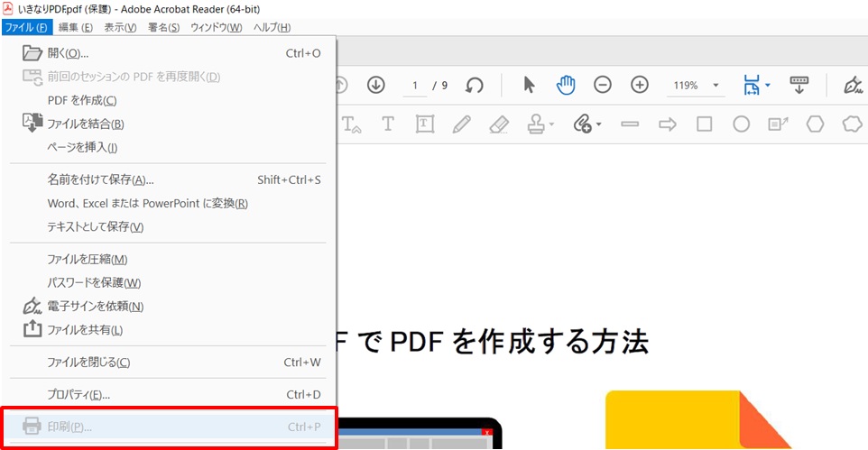Select 電子サインを依頼(N) entry
The image size is (868, 450).
click(167, 306)
